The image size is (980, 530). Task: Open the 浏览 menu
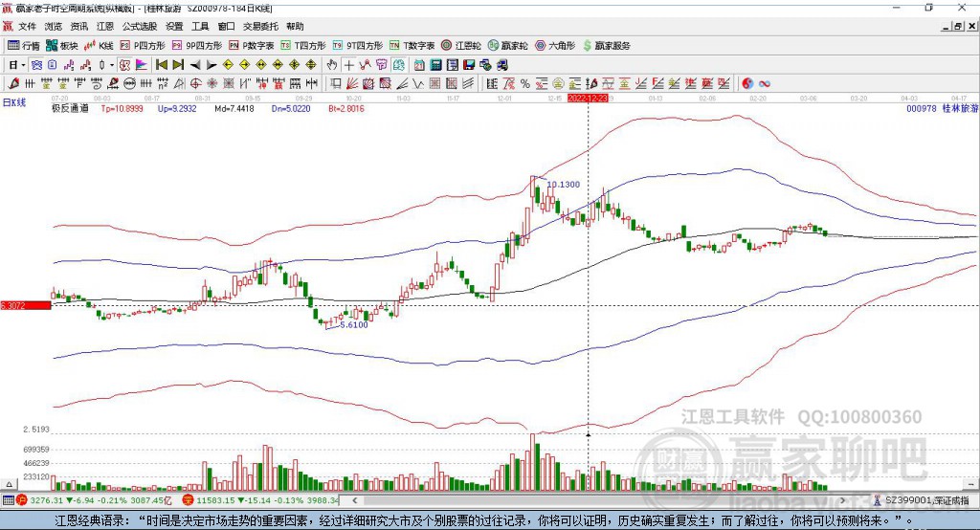tap(54, 26)
